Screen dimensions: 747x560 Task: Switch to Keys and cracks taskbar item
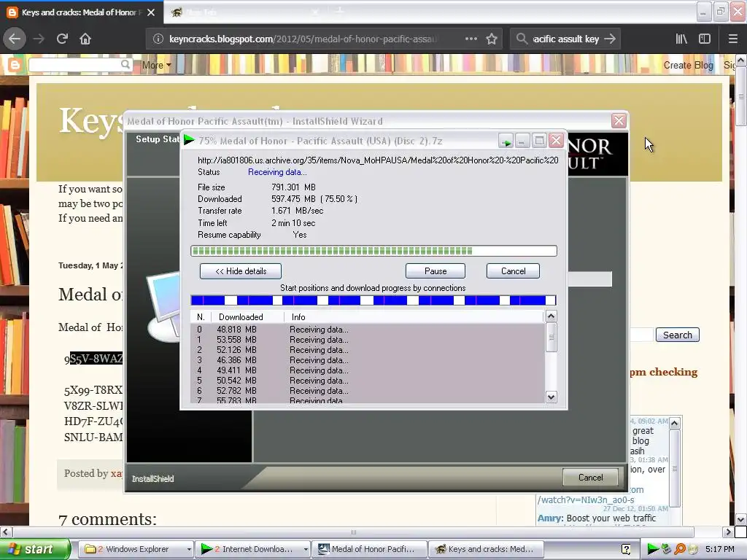486,549
